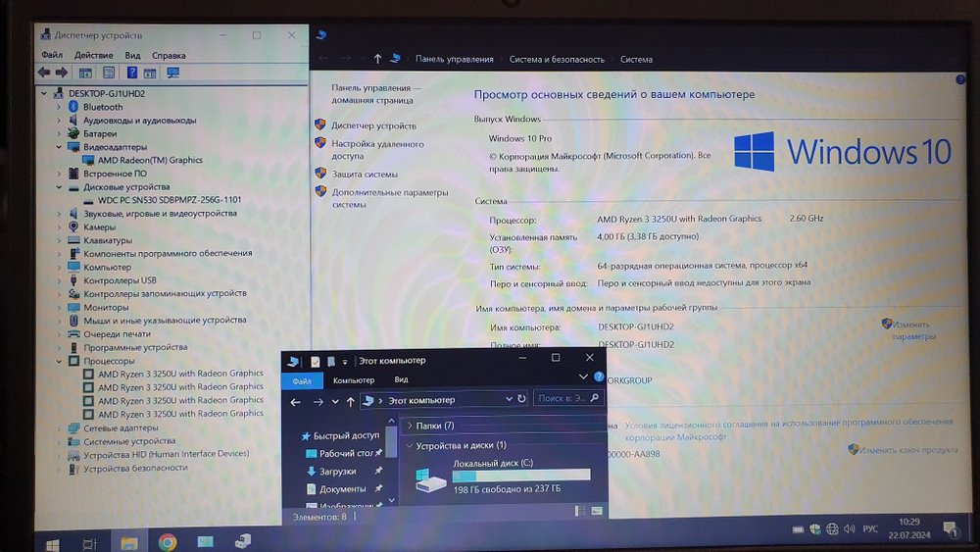The image size is (980, 552).
Task: Switch Explorer to details view icon
Action: point(580,512)
